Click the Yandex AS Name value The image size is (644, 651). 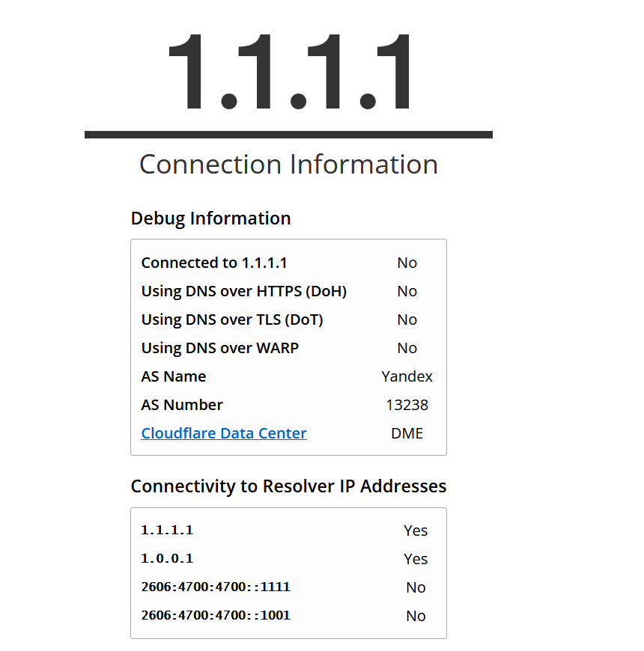click(407, 376)
